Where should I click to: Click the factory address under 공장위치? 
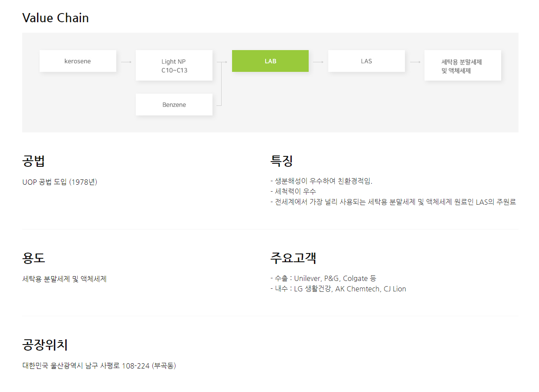pos(99,366)
